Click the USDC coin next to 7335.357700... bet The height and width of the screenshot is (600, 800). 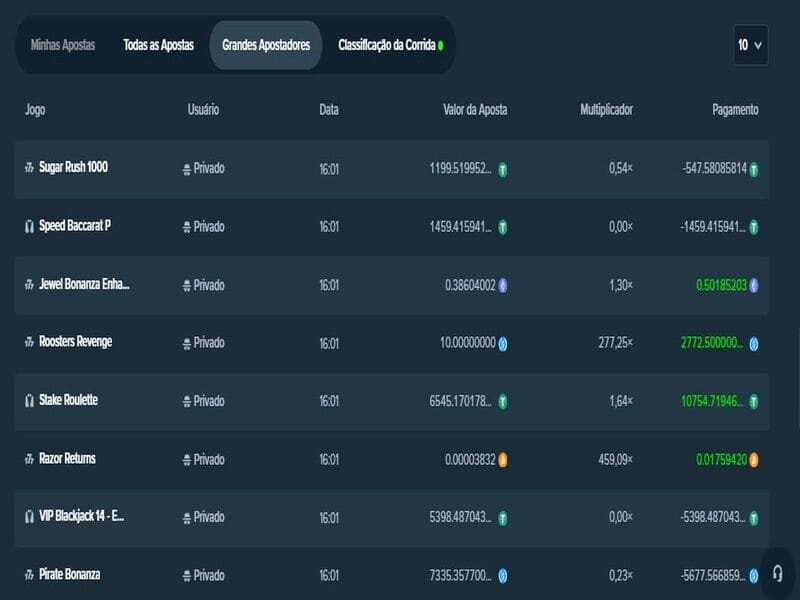pyautogui.click(x=503, y=577)
